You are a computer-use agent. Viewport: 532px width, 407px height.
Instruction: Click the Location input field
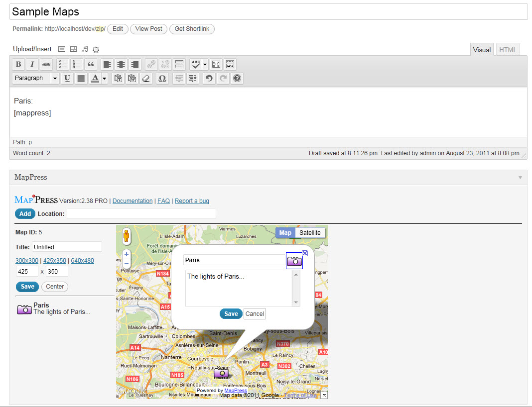(x=141, y=213)
